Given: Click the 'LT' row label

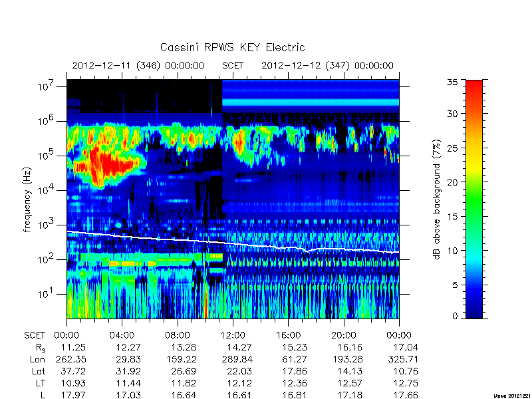Looking at the screenshot, I should pyautogui.click(x=41, y=383).
